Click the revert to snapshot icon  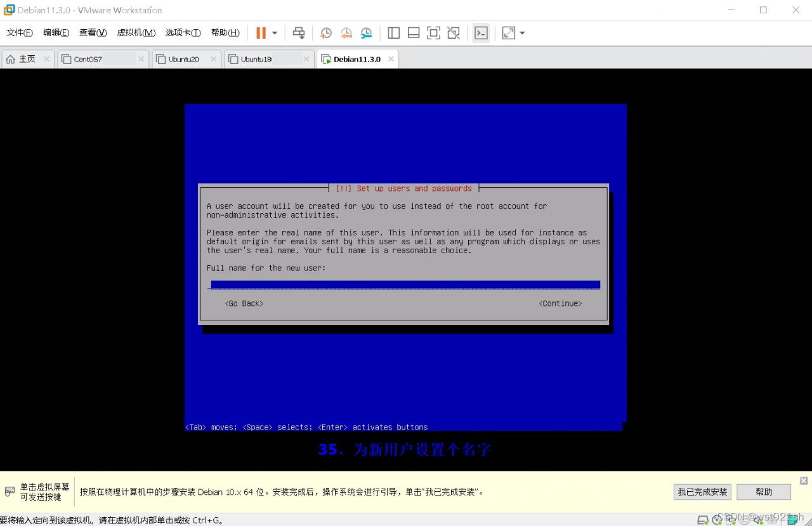pos(346,33)
